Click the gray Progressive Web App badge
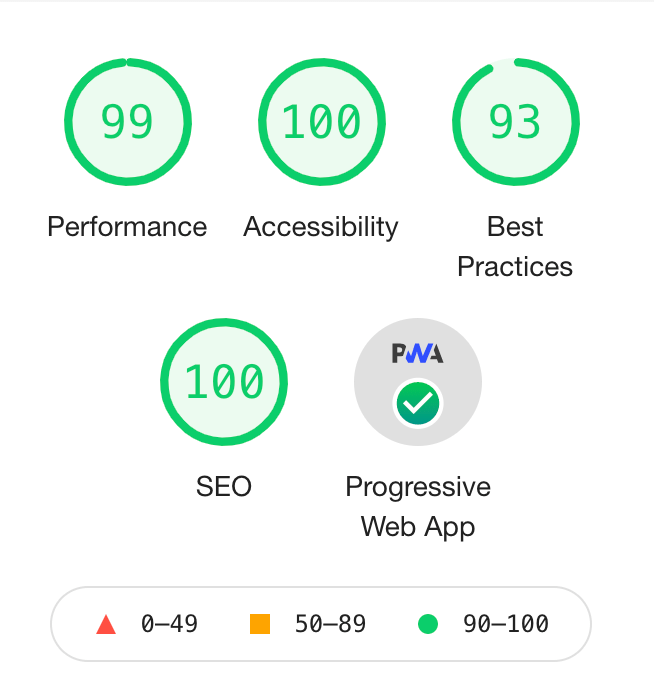 tap(418, 382)
